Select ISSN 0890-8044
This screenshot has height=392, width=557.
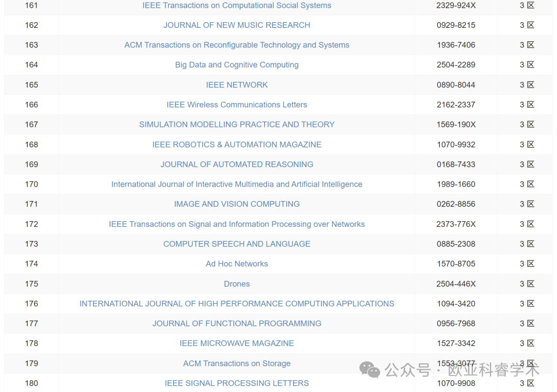[456, 85]
